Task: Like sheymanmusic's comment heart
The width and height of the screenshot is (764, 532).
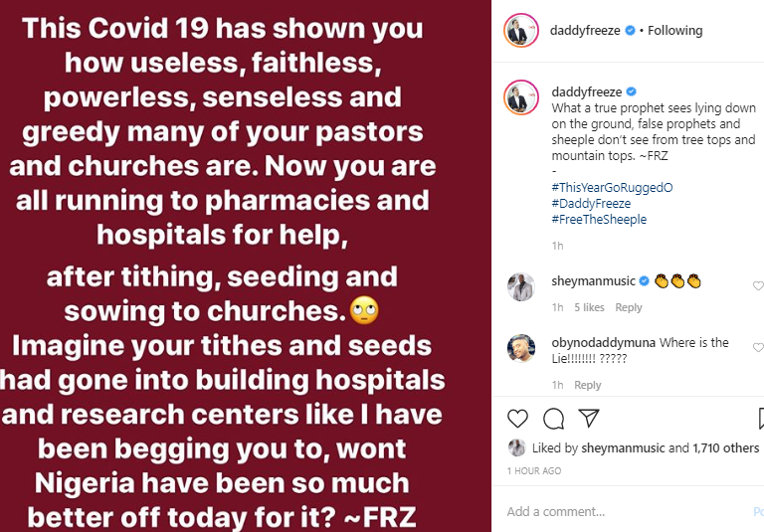Action: pyautogui.click(x=758, y=286)
